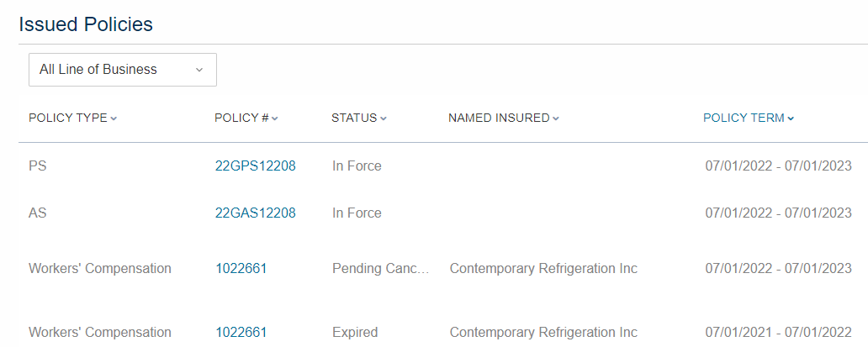Click the POLICY TYPE column header text
The width and height of the screenshot is (868, 347).
68,118
